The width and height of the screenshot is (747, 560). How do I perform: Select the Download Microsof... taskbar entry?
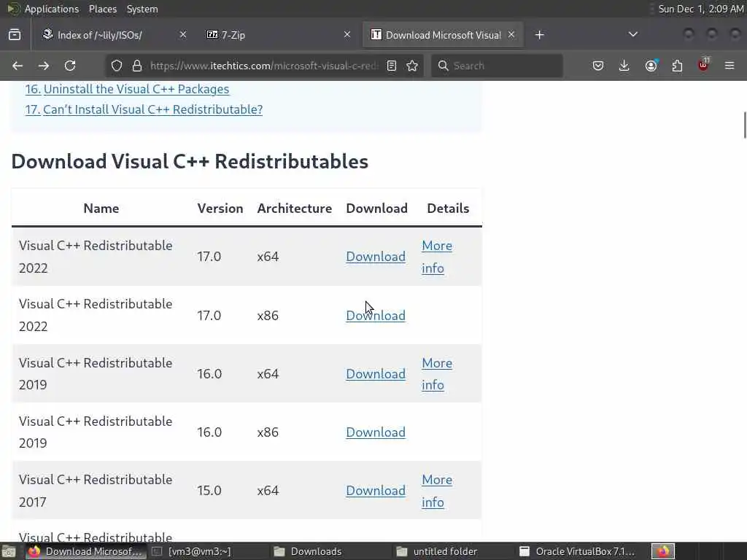coord(86,551)
